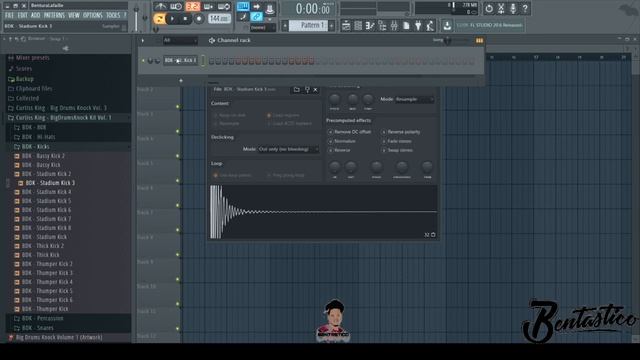Open the project info page icon
640x360 pixels.
click(406, 26)
